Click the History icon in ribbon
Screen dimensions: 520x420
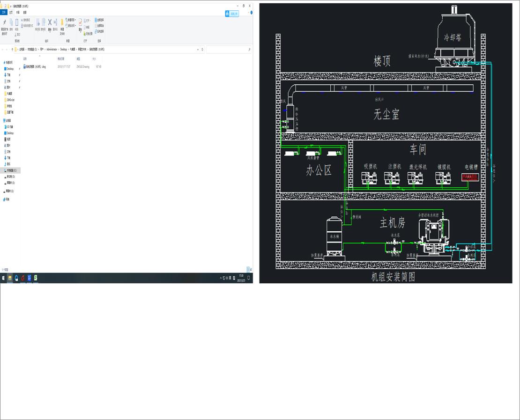(x=88, y=34)
